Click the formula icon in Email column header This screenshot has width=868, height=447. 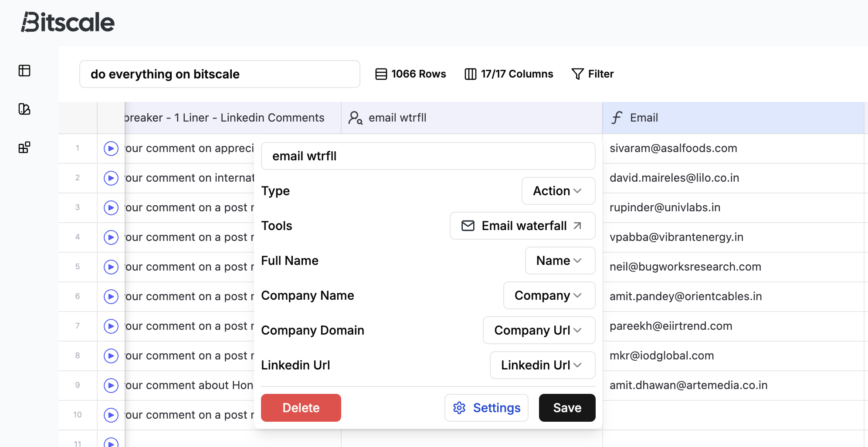(617, 118)
